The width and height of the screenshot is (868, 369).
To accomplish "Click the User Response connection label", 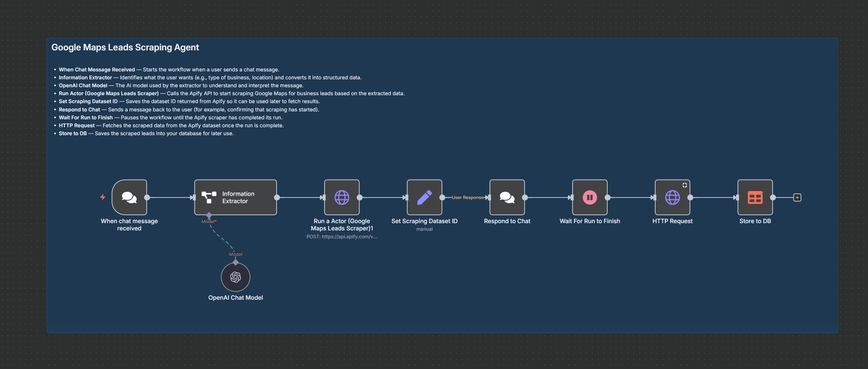I will point(467,198).
